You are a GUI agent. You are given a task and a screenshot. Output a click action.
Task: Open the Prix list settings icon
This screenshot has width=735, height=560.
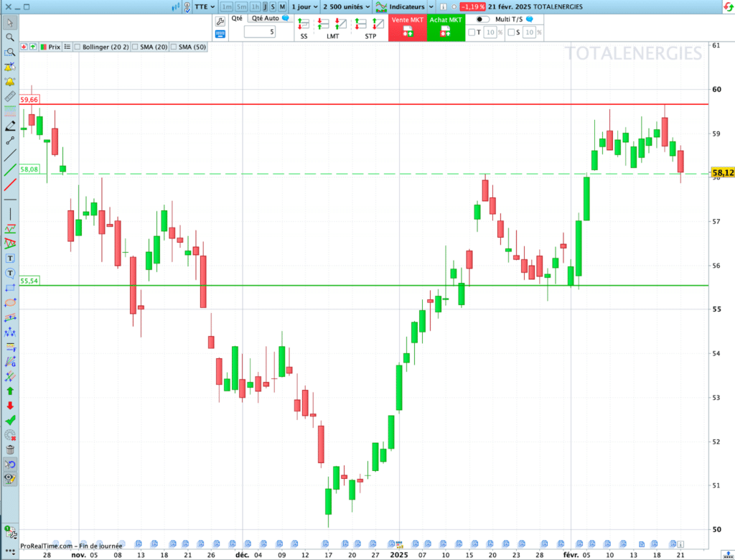67,47
